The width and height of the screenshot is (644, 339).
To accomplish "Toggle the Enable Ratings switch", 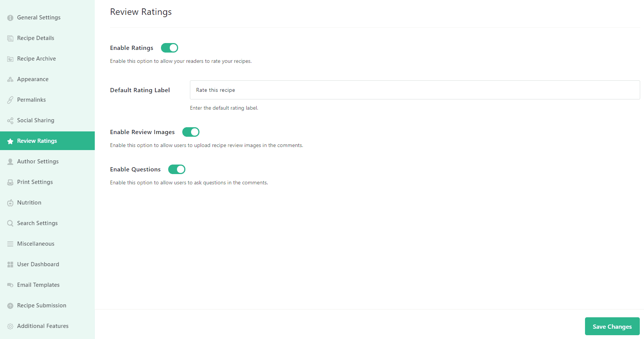I will click(169, 48).
